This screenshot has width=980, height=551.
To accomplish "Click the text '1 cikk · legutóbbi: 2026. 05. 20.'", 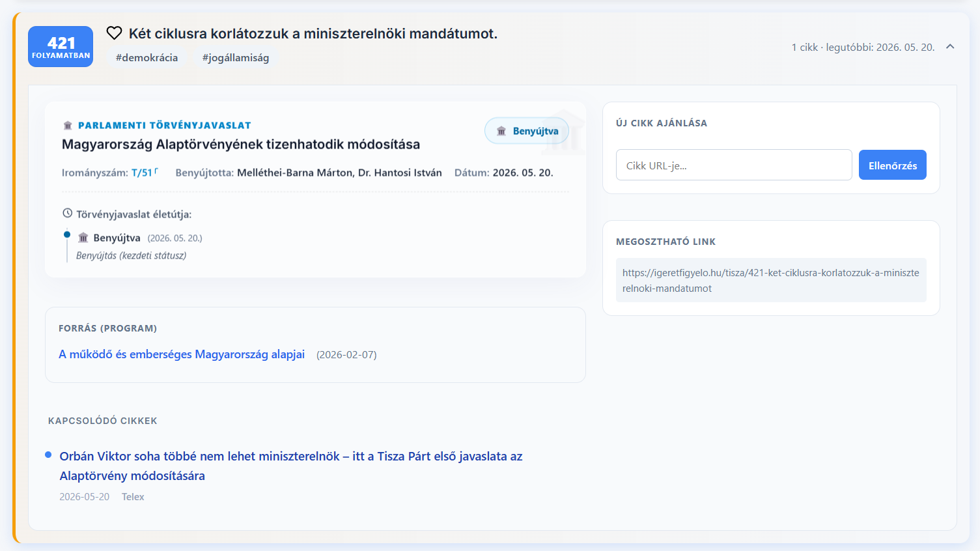I will 863,47.
